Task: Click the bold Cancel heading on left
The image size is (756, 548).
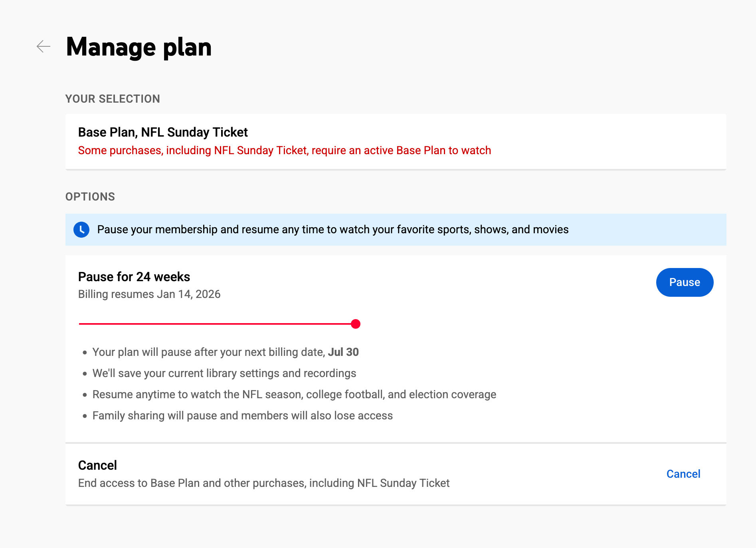Action: [97, 465]
